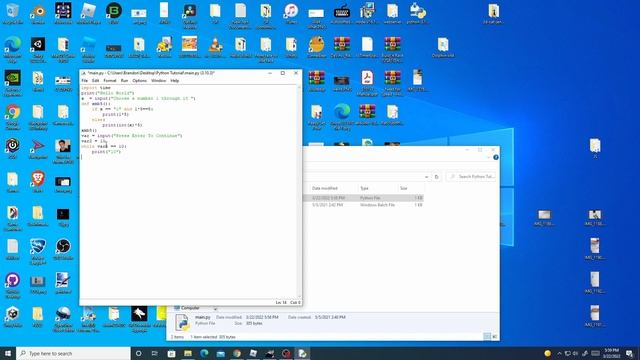The image size is (640, 360).
Task: Expand the ribbon chevron in File Explorer
Action: click(x=489, y=157)
